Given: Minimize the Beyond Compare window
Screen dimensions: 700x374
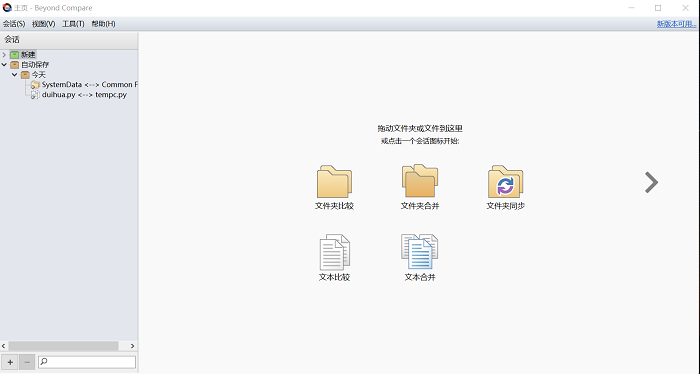Looking at the screenshot, I should tap(631, 8).
